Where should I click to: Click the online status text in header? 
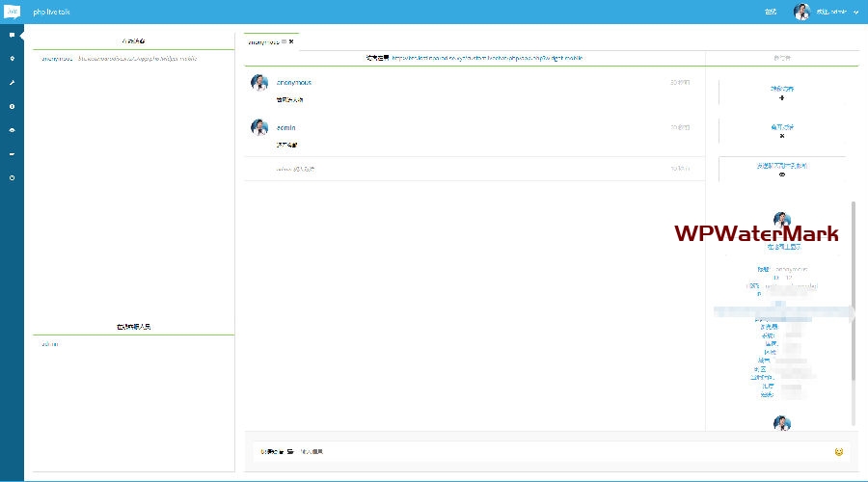[x=771, y=13]
